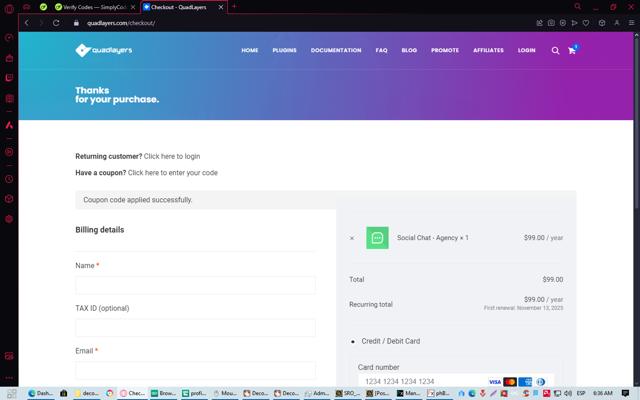Open the PLUGINS menu item
The image size is (640, 400).
[284, 50]
